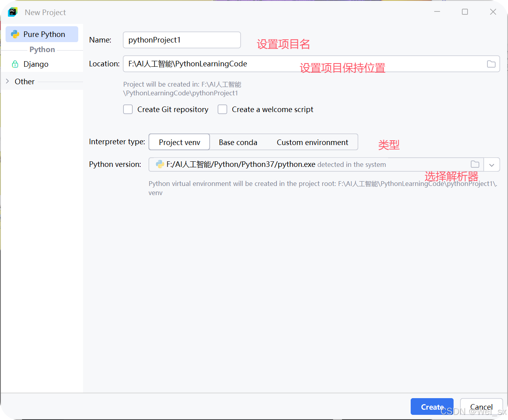
Task: Select the Project venv interpreter type
Action: click(179, 142)
